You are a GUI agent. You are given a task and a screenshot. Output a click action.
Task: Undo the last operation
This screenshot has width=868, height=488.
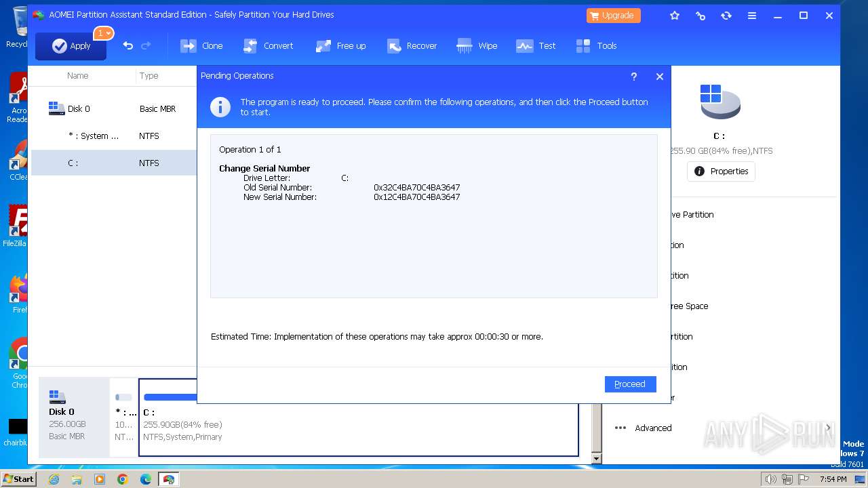click(127, 45)
